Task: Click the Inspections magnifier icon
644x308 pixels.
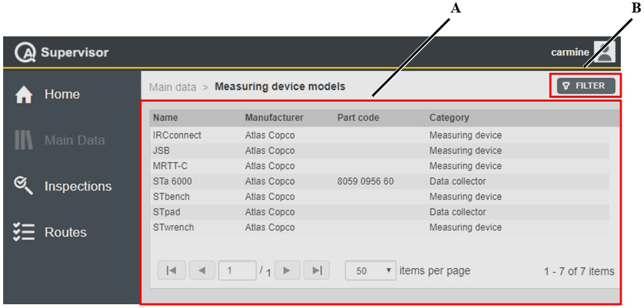Action: (x=23, y=186)
